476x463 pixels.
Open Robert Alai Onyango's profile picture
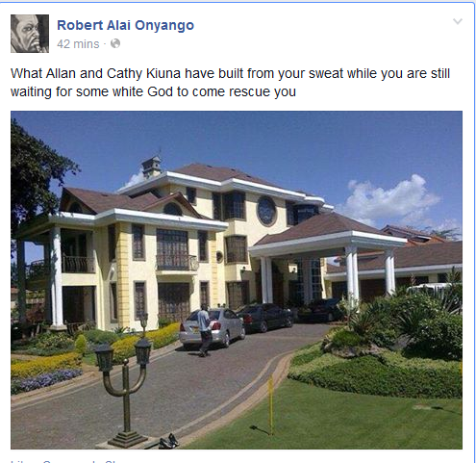30,34
